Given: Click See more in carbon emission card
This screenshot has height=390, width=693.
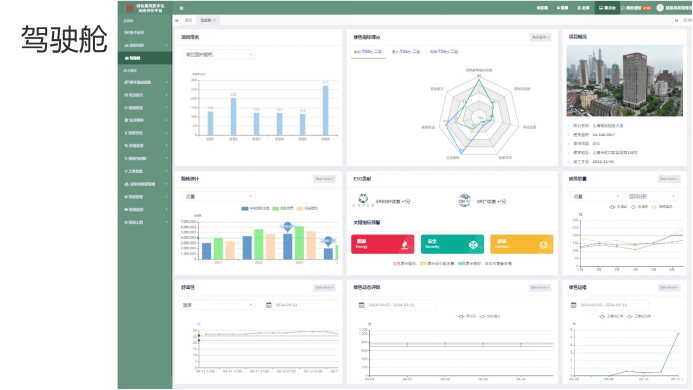Looking at the screenshot, I should pyautogui.click(x=669, y=179).
